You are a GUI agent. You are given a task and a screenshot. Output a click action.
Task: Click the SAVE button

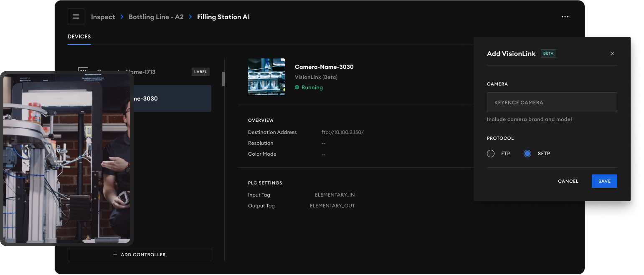pyautogui.click(x=604, y=181)
